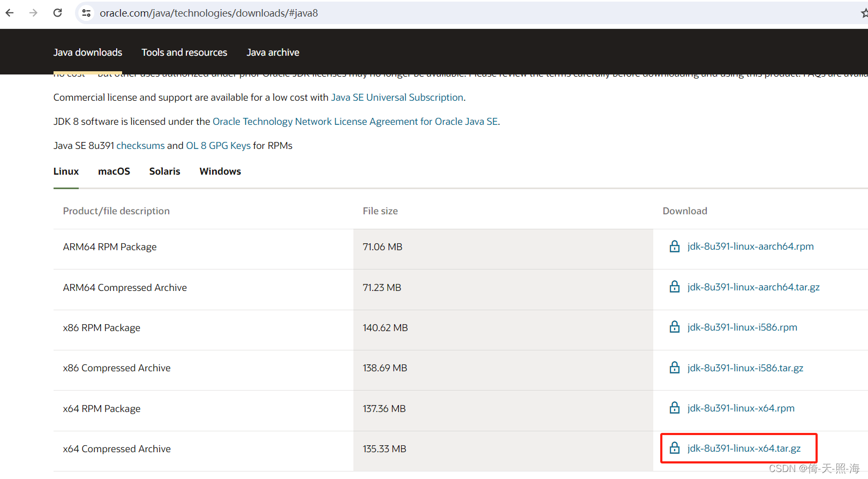This screenshot has height=479, width=868.
Task: Click the Download column header
Action: (x=685, y=211)
